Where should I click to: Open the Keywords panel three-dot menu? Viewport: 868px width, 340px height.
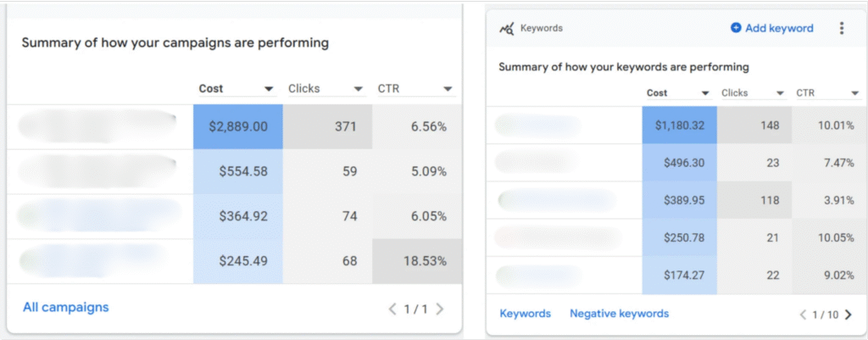point(841,28)
